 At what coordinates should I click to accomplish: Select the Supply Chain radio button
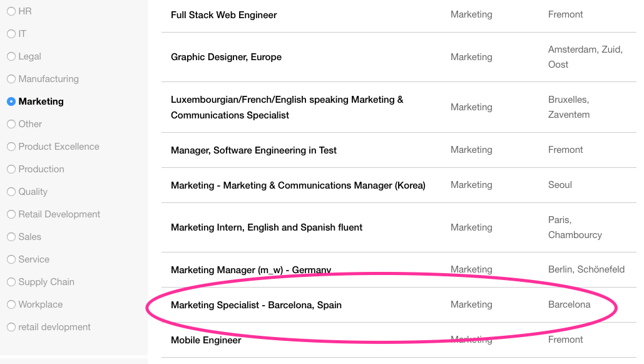click(x=11, y=282)
